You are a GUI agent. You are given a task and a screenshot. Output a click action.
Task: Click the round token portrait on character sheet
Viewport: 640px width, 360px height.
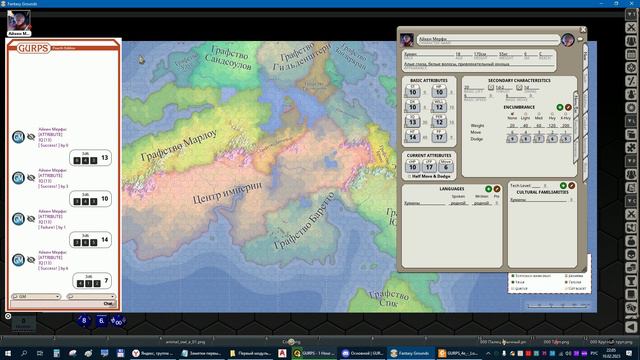[x=567, y=40]
